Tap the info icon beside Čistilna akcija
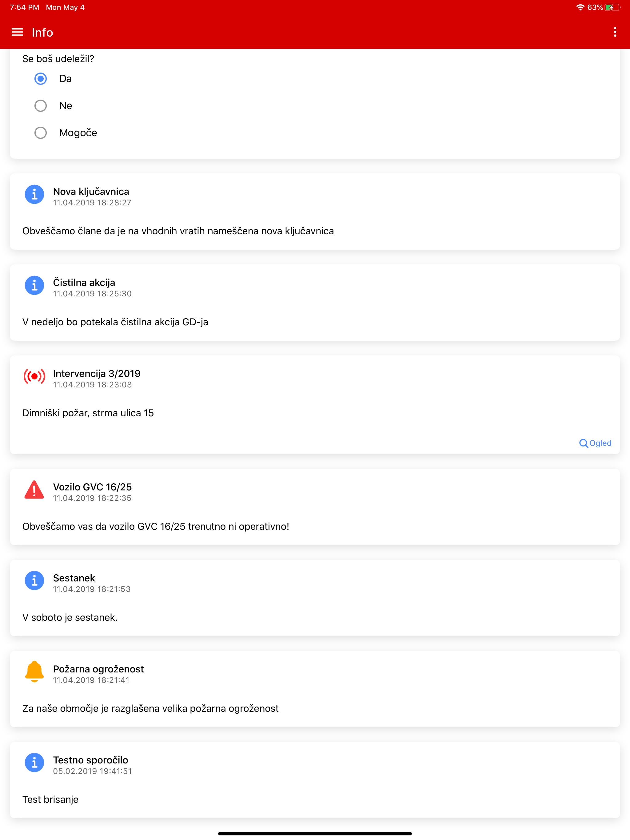This screenshot has width=630, height=840. coord(34,285)
